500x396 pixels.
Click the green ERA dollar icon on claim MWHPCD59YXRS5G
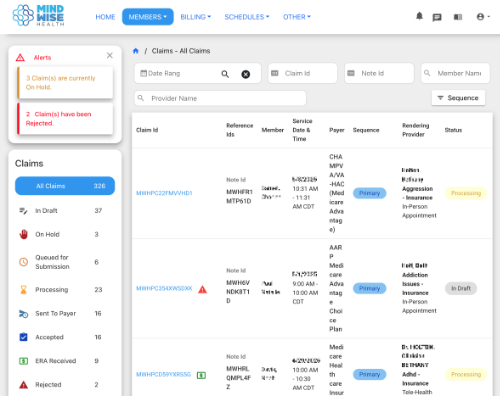[x=201, y=375]
